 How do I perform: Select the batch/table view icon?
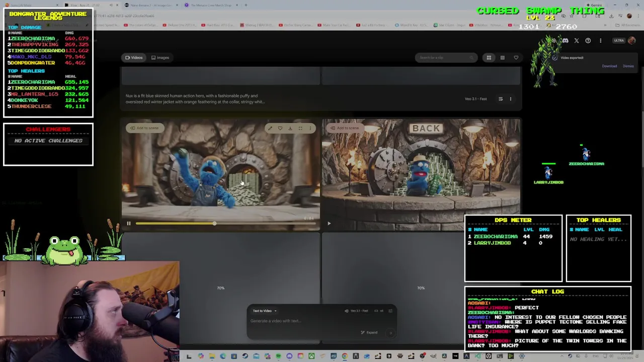tap(502, 58)
